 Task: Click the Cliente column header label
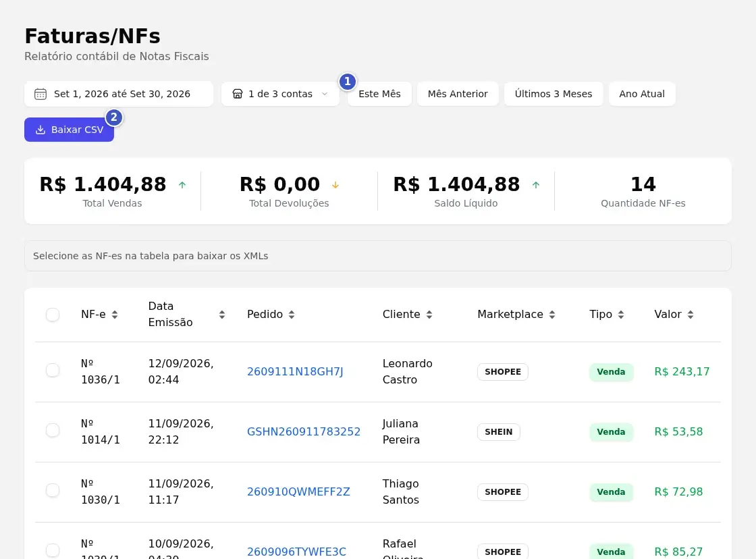click(401, 315)
